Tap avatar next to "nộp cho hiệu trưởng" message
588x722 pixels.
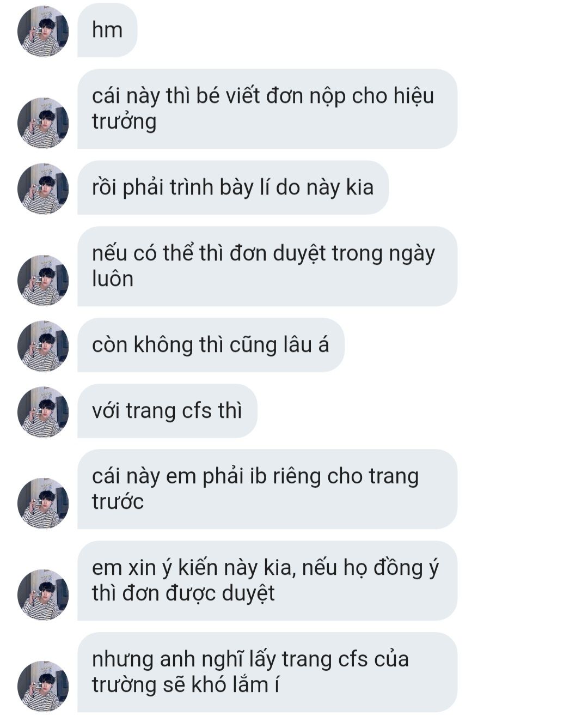coord(43,123)
